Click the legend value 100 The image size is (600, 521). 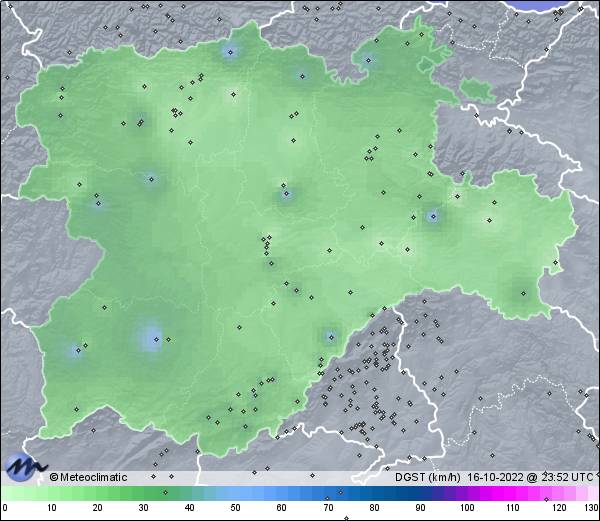click(x=467, y=508)
